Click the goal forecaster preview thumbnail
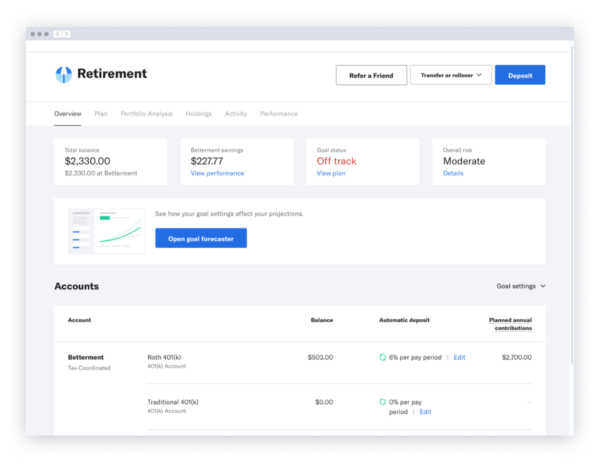The width and height of the screenshot is (600, 465). 107,231
